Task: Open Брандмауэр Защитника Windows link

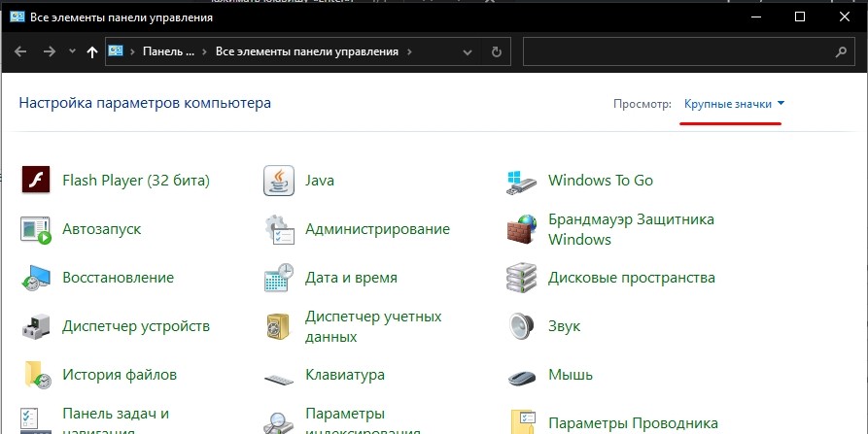Action: [631, 229]
